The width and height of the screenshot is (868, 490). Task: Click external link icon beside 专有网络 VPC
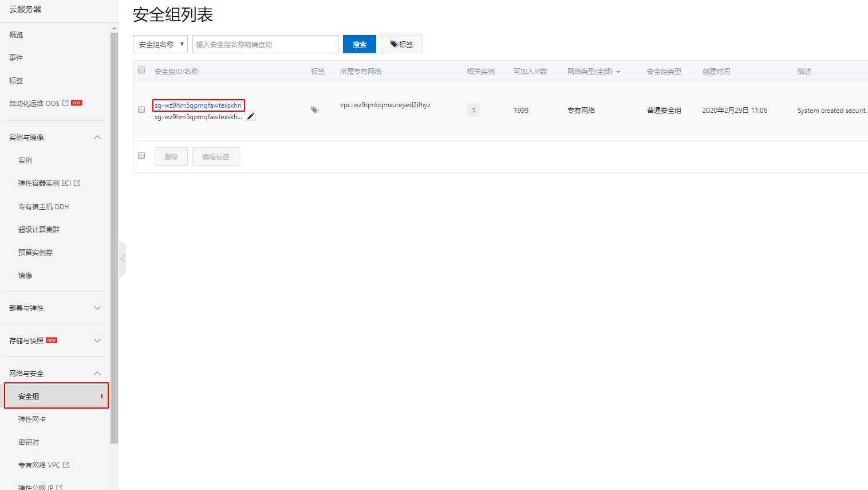tap(66, 465)
